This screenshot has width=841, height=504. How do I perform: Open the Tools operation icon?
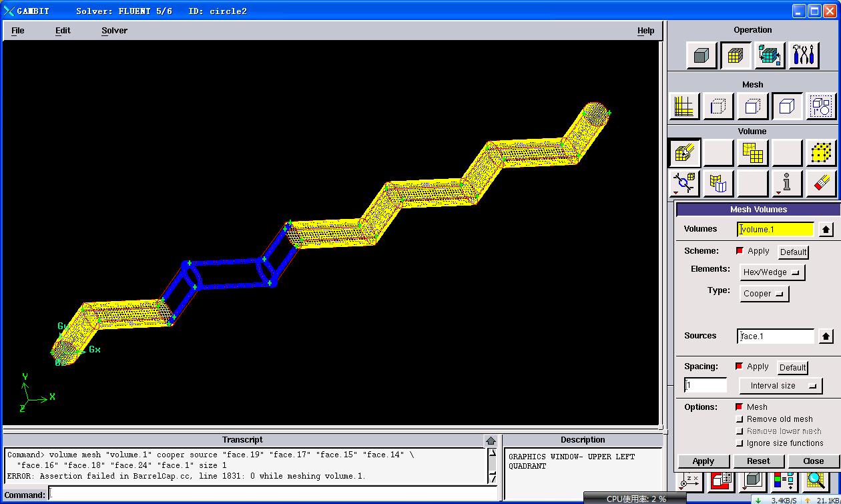804,55
